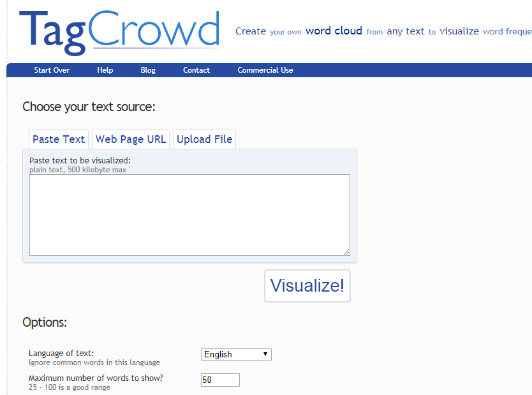
Task: Go to the Blog page
Action: [147, 70]
